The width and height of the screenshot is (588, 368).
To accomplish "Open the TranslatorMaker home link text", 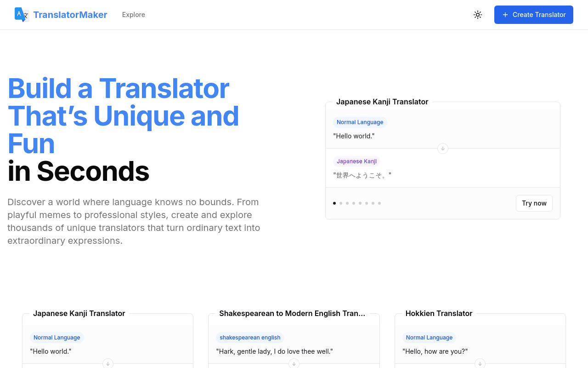I will pyautogui.click(x=70, y=15).
